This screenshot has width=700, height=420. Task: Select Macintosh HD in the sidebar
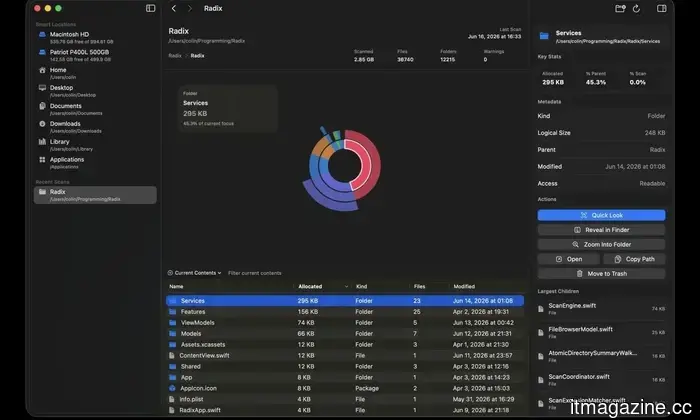tap(95, 37)
